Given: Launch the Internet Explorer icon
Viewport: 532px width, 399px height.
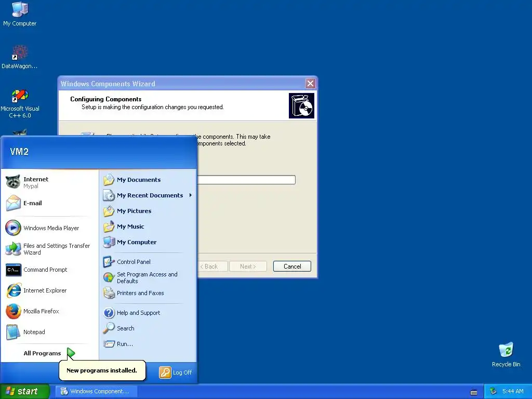Looking at the screenshot, I should click(x=13, y=290).
